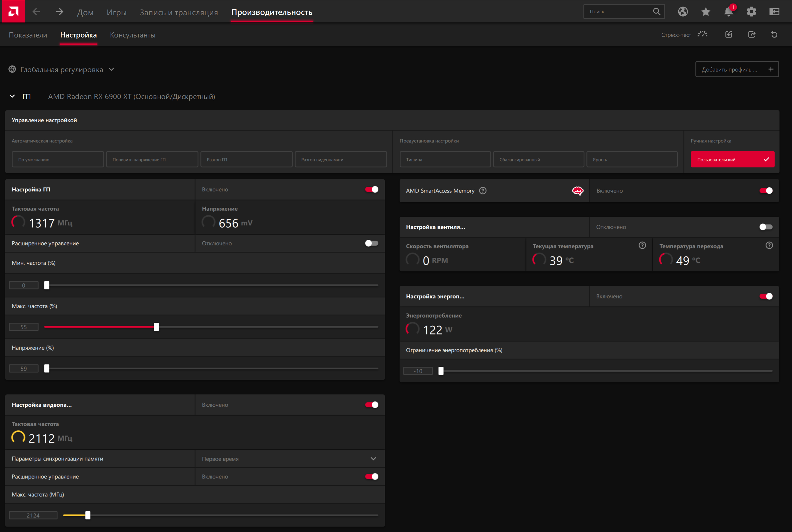Click the Макс. частота (%) slider handle
This screenshot has width=792, height=532.
tap(156, 327)
